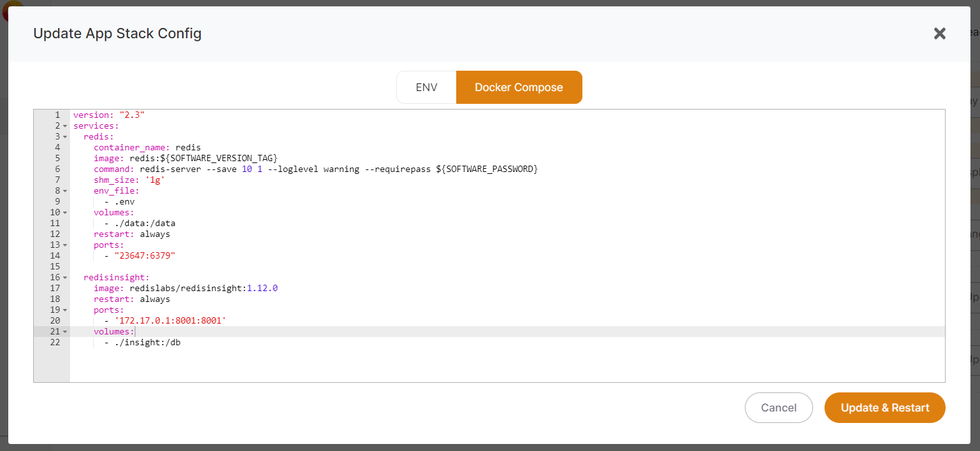The height and width of the screenshot is (451, 980).
Task: Click the Update & Restart button
Action: point(884,408)
